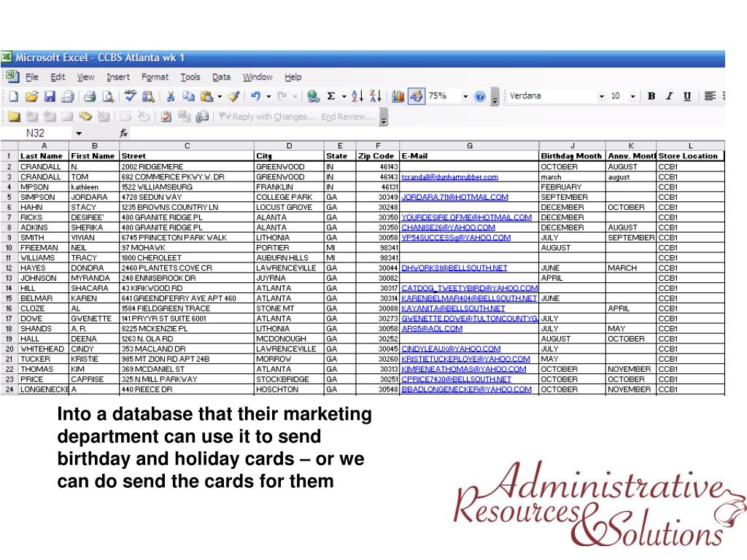This screenshot has height=560, width=747.
Task: Insert a hyperlink with the globe icon
Action: [313, 97]
